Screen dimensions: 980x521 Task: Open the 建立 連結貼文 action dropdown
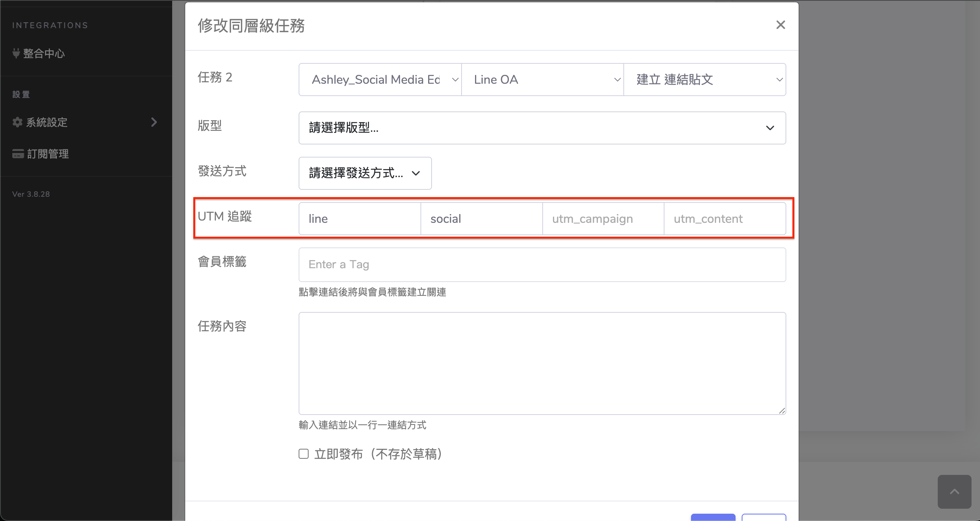pos(704,80)
